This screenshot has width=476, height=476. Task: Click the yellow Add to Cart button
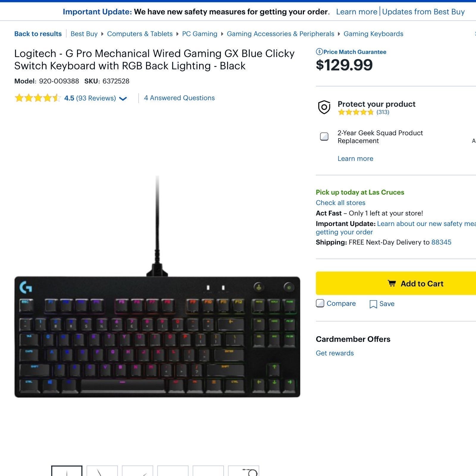pos(396,283)
